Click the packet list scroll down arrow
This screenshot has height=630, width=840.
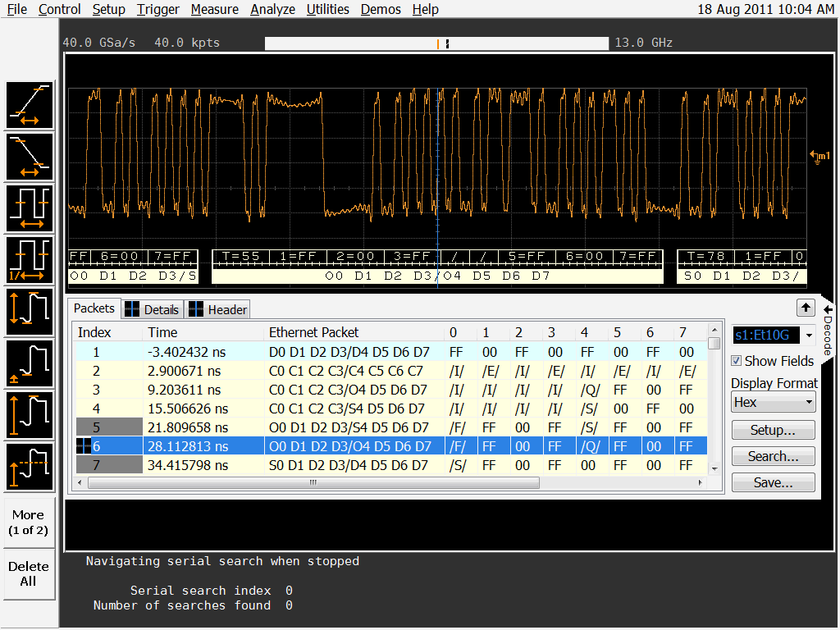coord(714,468)
